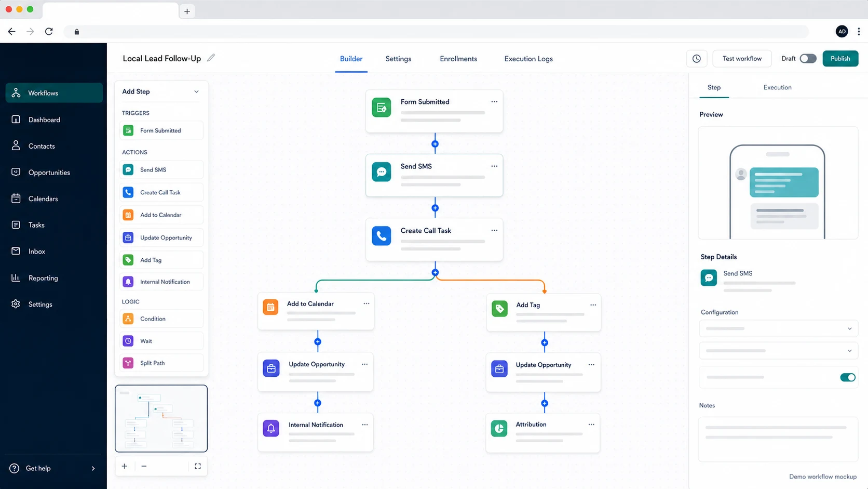Expand the Get help menu arrow

tap(93, 468)
